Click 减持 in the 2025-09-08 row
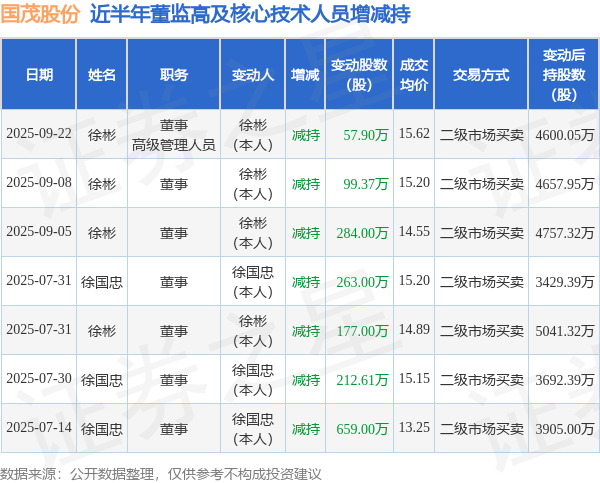The image size is (600, 483). pyautogui.click(x=306, y=184)
